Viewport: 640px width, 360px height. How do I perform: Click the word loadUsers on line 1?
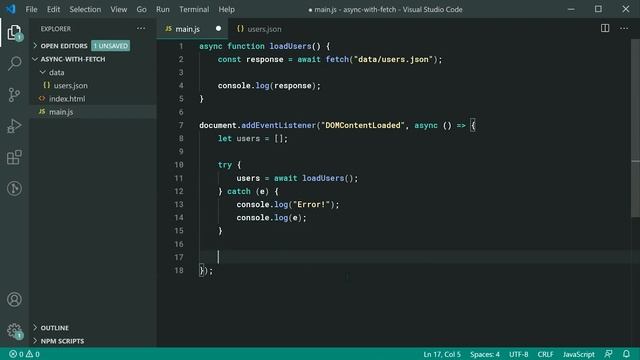click(x=290, y=46)
